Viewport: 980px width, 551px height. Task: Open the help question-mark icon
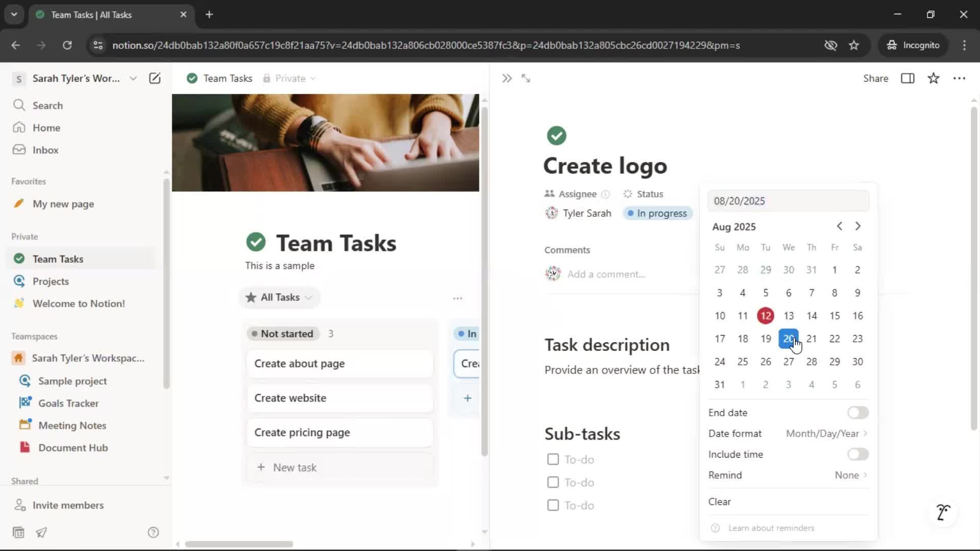click(x=153, y=533)
